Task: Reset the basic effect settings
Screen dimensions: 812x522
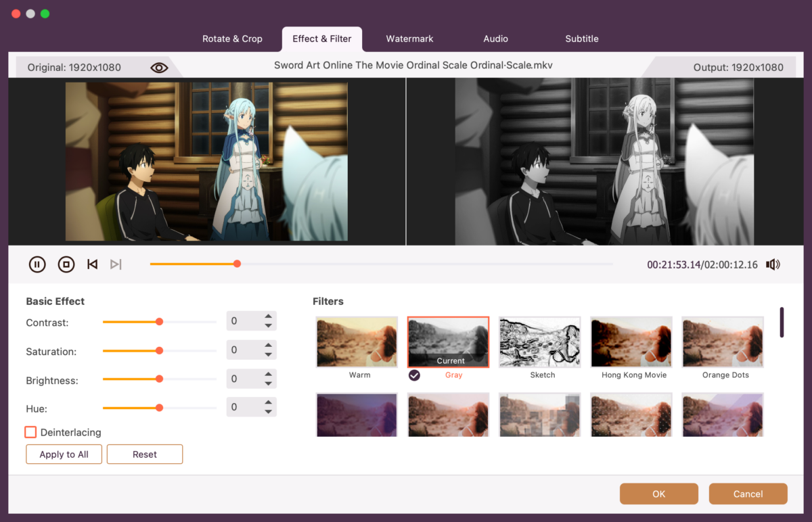Action: (145, 454)
